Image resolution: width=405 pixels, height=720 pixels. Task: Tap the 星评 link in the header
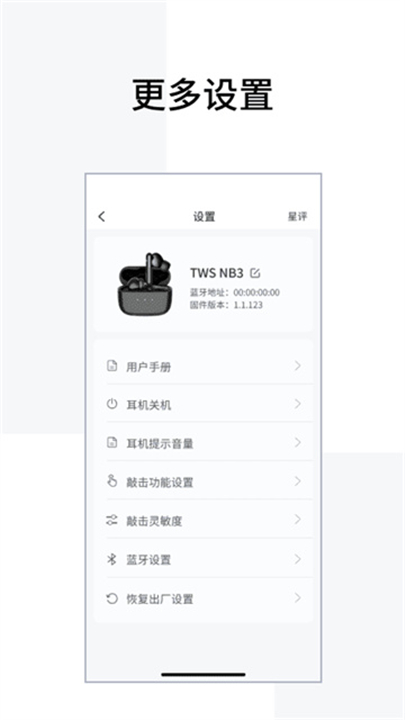pyautogui.click(x=298, y=216)
